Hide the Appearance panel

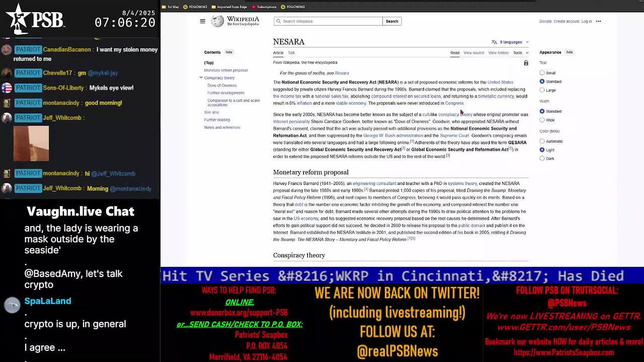point(569,52)
